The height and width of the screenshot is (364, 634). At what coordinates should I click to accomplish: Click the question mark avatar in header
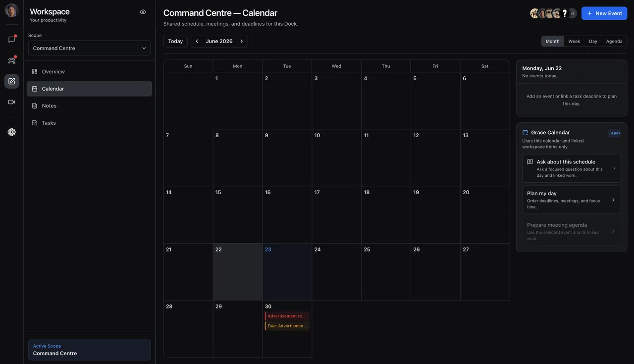[565, 13]
